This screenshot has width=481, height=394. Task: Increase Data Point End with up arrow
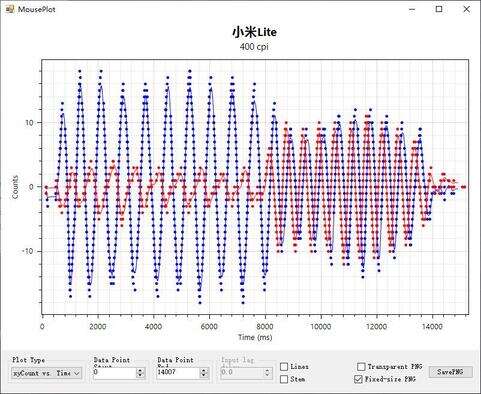(204, 370)
